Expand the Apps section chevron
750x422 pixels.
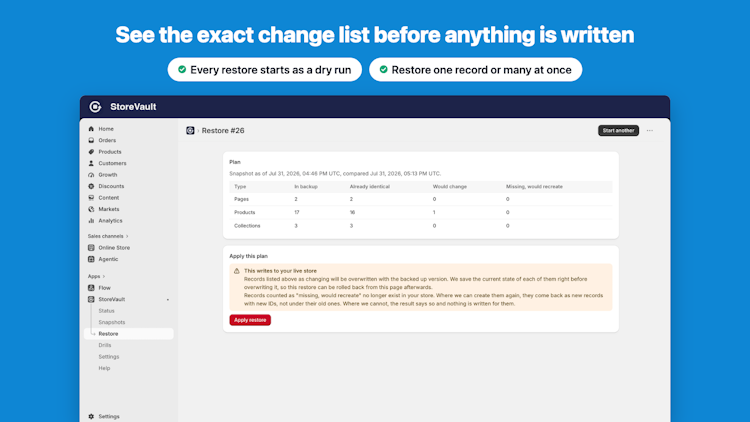(104, 277)
